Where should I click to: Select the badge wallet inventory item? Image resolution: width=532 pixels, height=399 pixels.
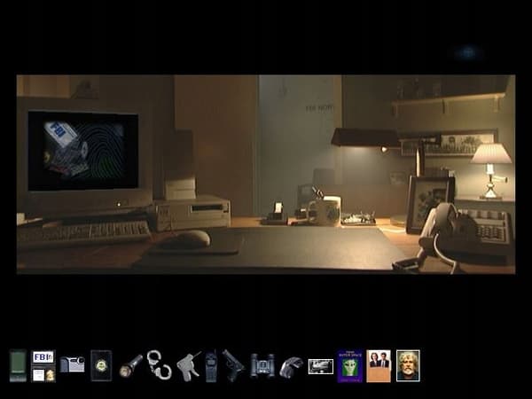pyautogui.click(x=101, y=365)
